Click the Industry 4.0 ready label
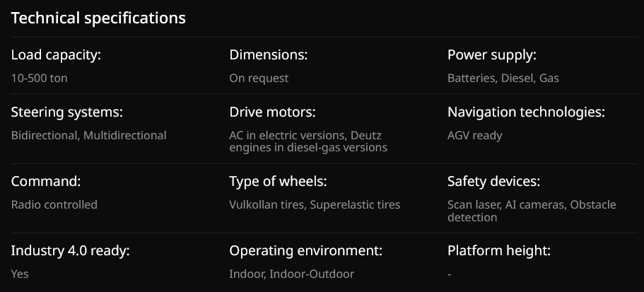644x292 pixels. (71, 251)
